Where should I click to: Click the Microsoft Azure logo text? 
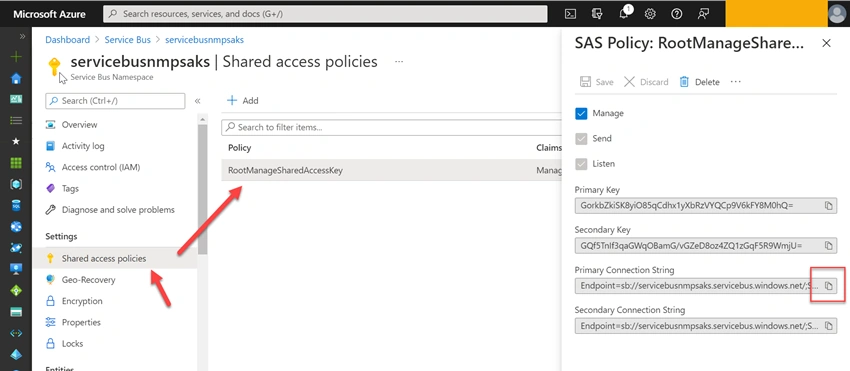(49, 14)
